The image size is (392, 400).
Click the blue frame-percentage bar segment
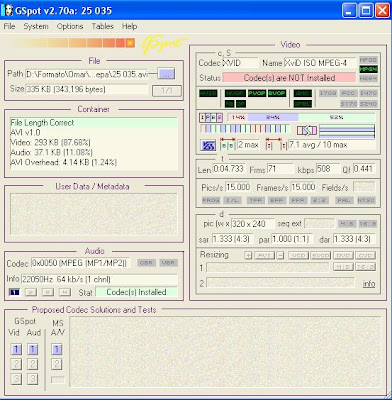[273, 117]
